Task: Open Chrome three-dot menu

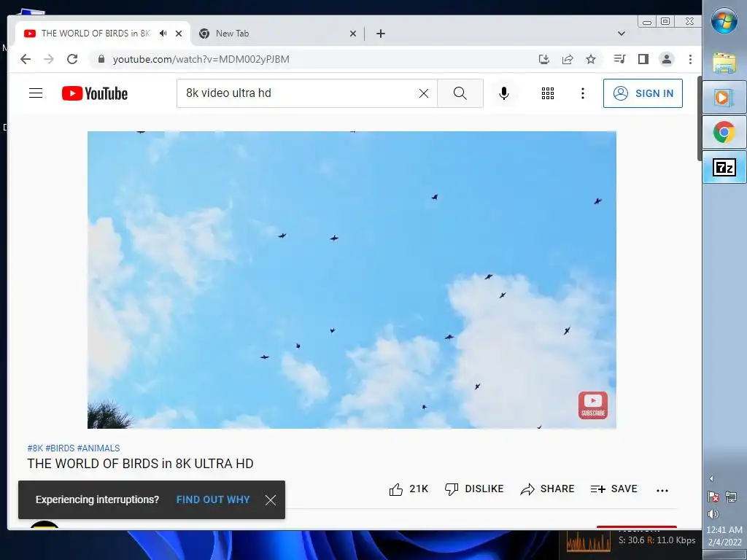Action: pyautogui.click(x=690, y=59)
